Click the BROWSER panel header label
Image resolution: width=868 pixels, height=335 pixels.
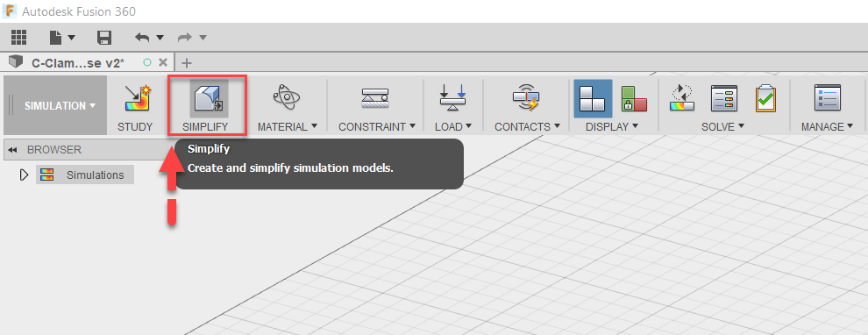tap(54, 149)
